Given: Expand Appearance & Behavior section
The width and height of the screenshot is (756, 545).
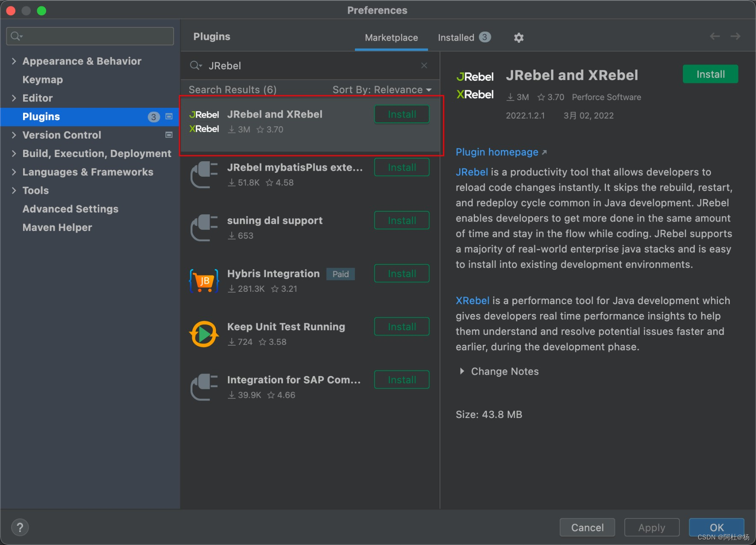Looking at the screenshot, I should 14,61.
